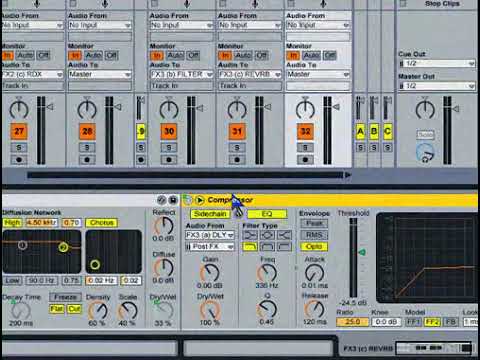The width and height of the screenshot is (480, 360).
Task: Click the track 32 volume fader
Action: [x=336, y=107]
